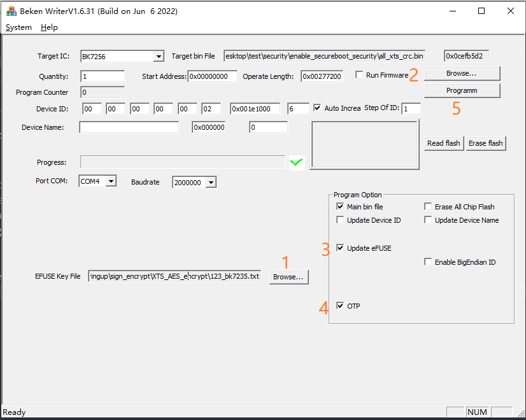Open the Help menu

coord(49,27)
